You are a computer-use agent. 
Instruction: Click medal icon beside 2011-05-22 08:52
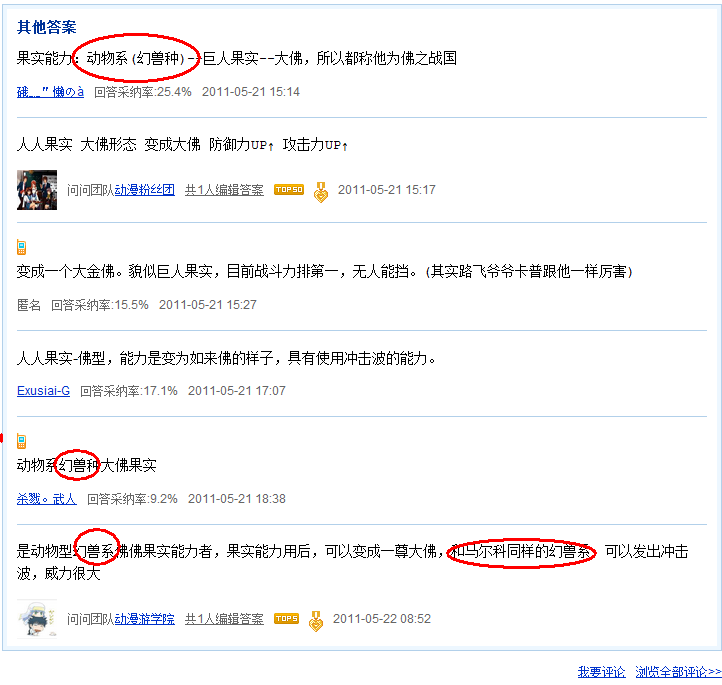pos(316,621)
